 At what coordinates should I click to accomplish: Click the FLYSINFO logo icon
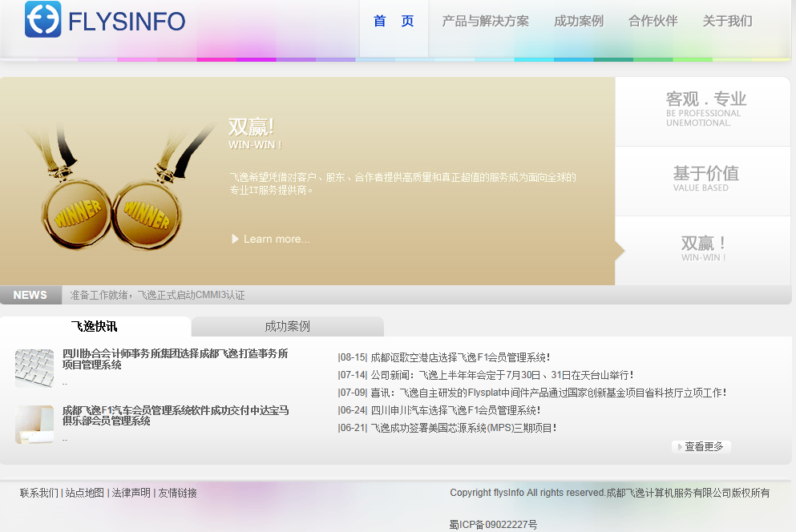[42, 19]
